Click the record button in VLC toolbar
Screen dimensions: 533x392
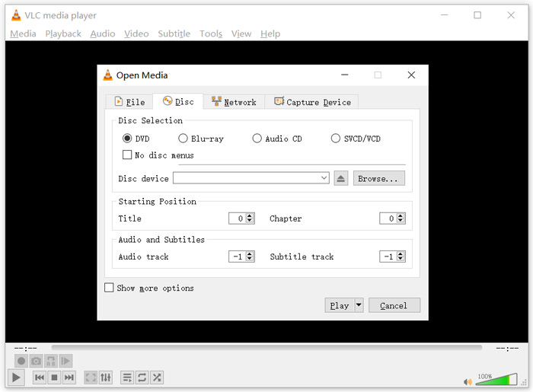21,361
